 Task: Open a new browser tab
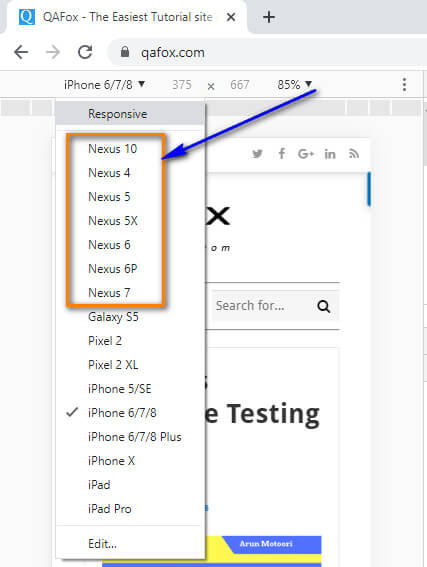[269, 17]
